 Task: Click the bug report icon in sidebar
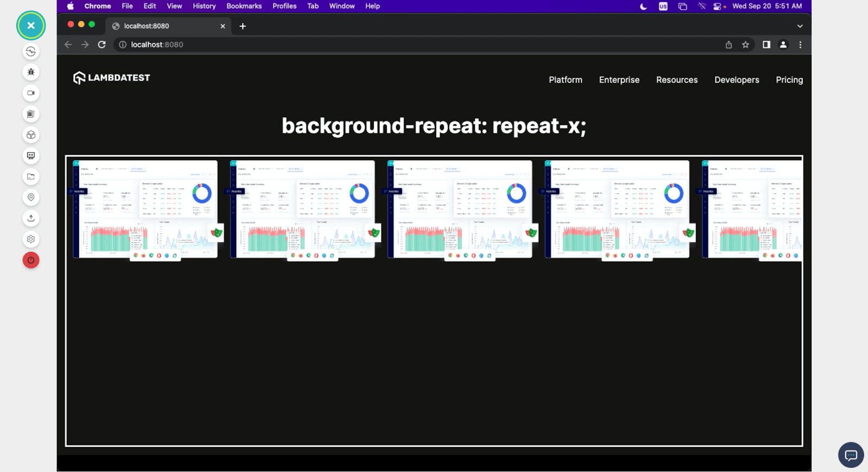coord(31,72)
